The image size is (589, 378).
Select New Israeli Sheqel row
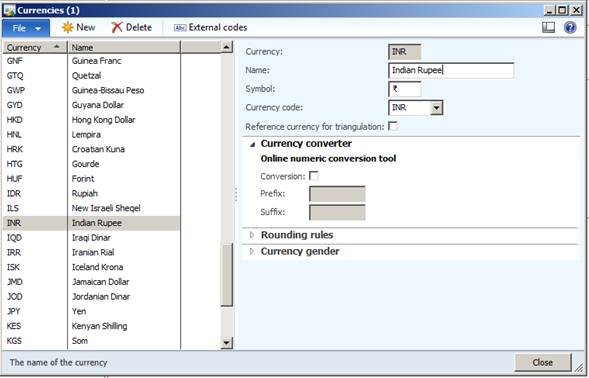coord(92,208)
